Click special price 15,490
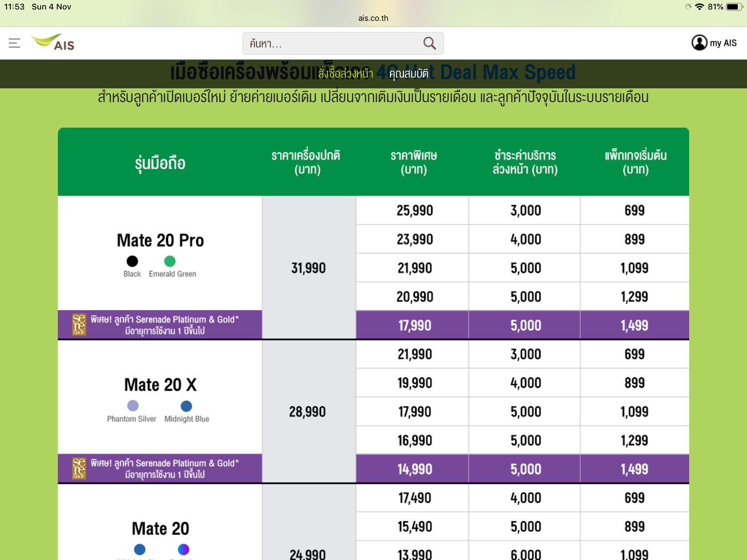This screenshot has height=560, width=747. pyautogui.click(x=415, y=527)
